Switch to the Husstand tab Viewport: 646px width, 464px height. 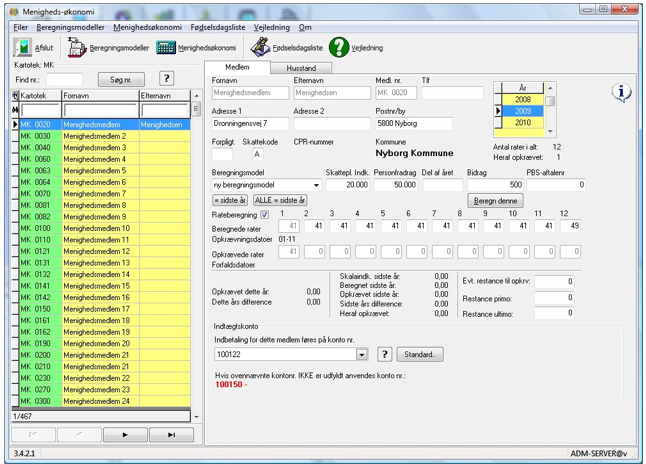pos(301,68)
